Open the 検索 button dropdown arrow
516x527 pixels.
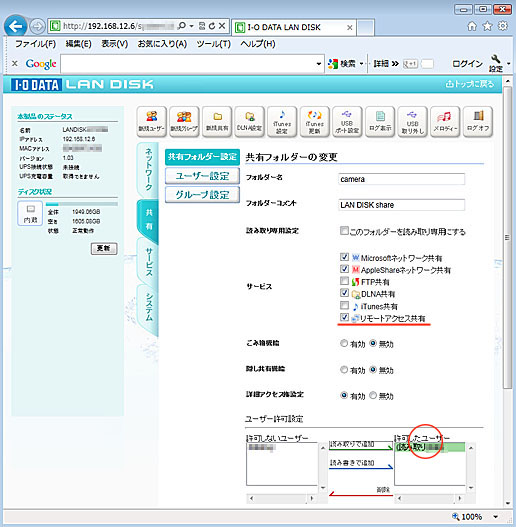[362, 64]
